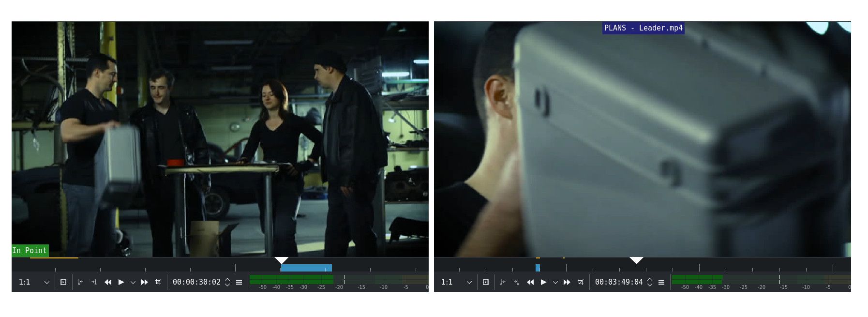
Task: Click the 00:03:49:04 timecode field
Action: point(619,282)
